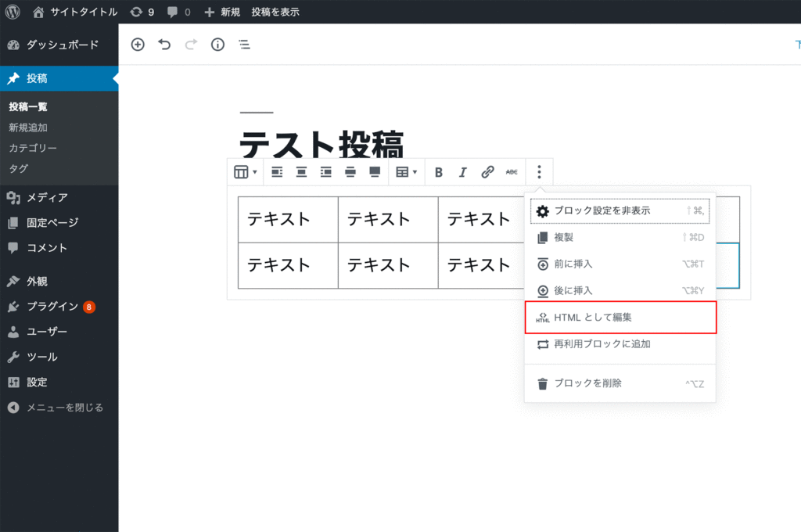Open ツール in sidebar
The image size is (801, 532).
tap(59, 357)
